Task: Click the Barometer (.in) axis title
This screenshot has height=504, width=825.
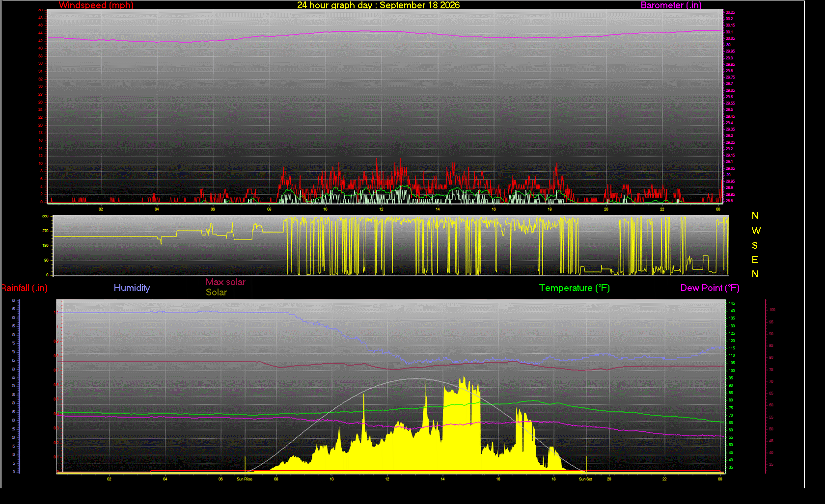Action: click(x=671, y=5)
